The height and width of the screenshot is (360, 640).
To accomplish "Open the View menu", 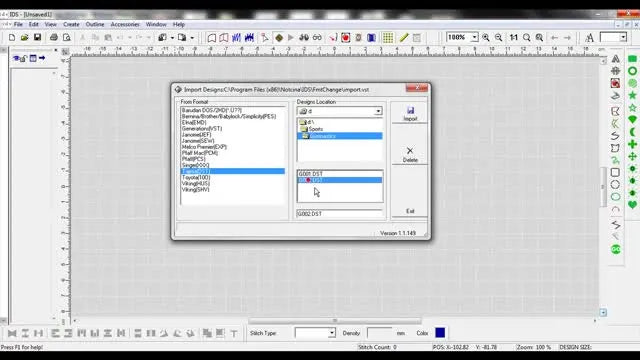I will click(51, 24).
